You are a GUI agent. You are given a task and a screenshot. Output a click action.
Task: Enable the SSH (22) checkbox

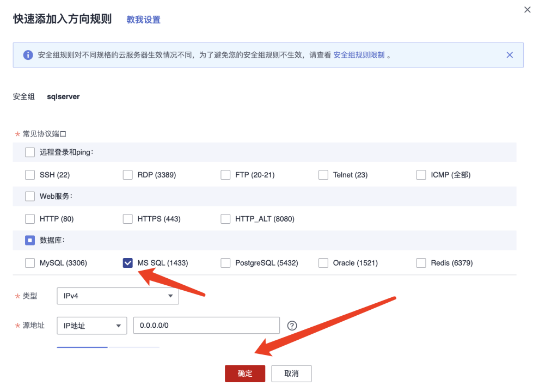click(x=30, y=175)
